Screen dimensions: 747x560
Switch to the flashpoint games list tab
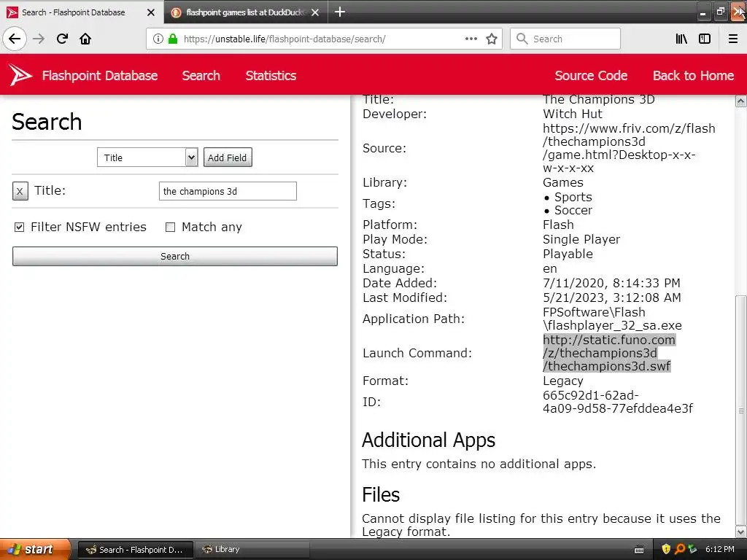click(246, 12)
